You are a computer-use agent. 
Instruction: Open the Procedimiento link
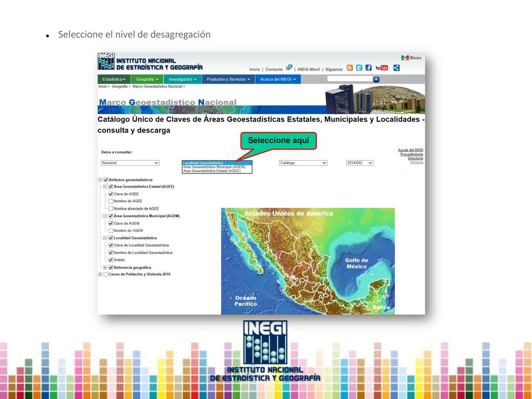point(411,154)
